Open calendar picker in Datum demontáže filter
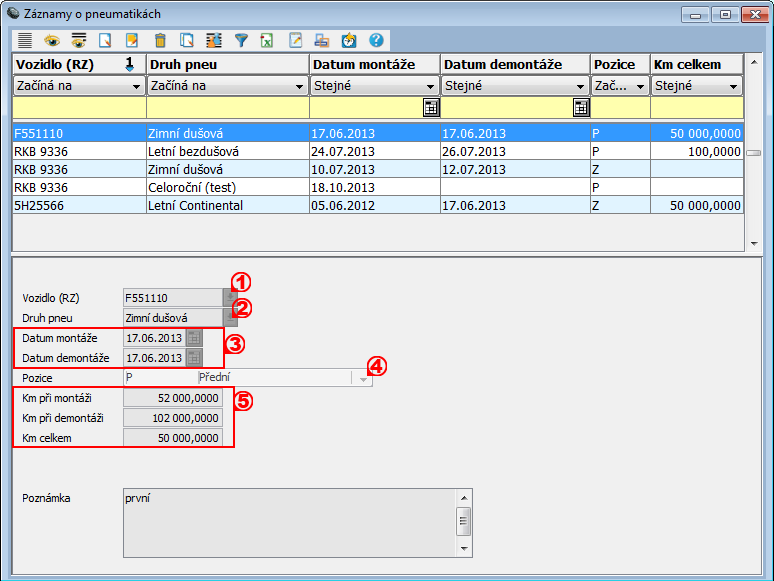The height and width of the screenshot is (581, 774). point(581,108)
